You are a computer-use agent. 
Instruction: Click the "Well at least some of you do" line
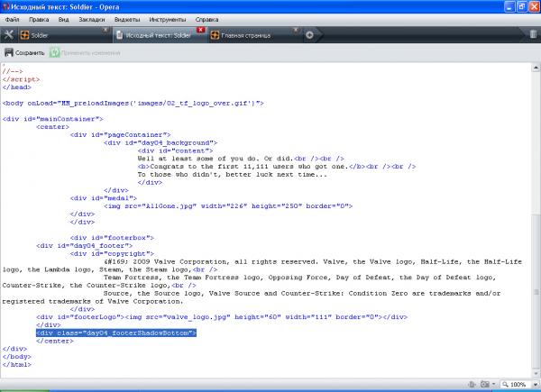[241, 159]
